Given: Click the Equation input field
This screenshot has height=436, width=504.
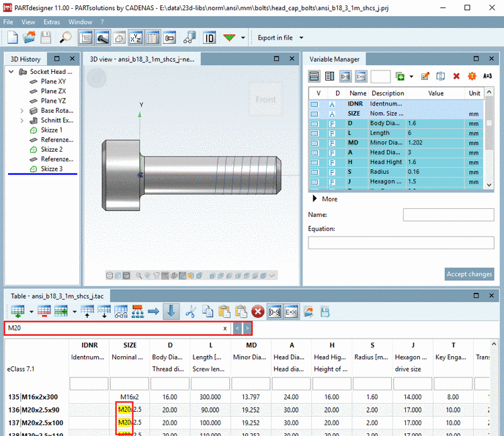Looking at the screenshot, I should click(401, 243).
